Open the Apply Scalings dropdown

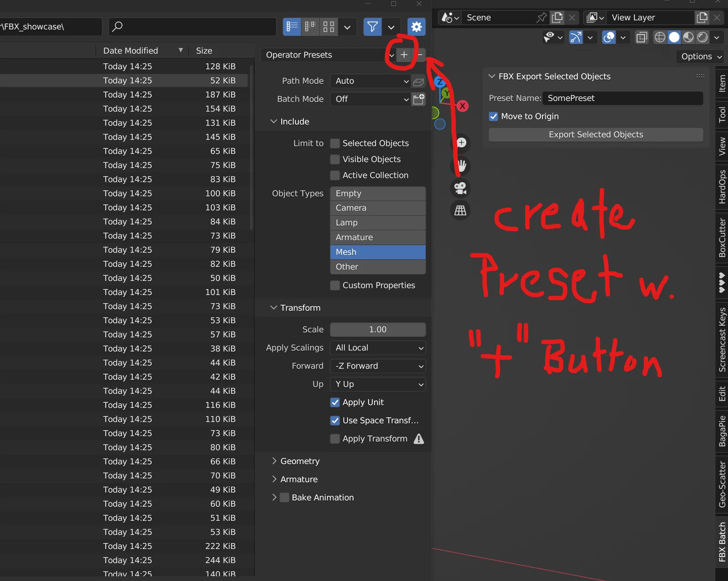[x=378, y=348]
